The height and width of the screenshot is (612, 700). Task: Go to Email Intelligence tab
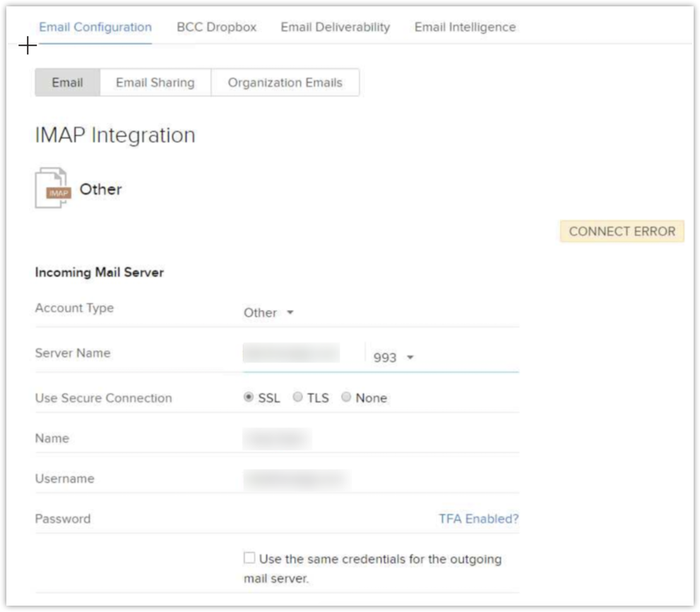click(465, 28)
